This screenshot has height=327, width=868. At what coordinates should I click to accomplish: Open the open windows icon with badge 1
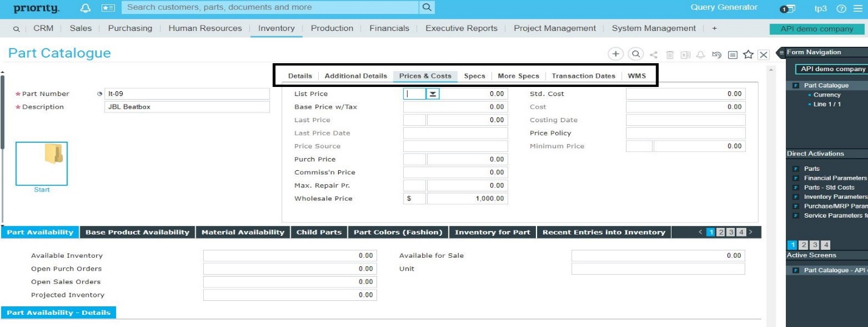[x=787, y=9]
